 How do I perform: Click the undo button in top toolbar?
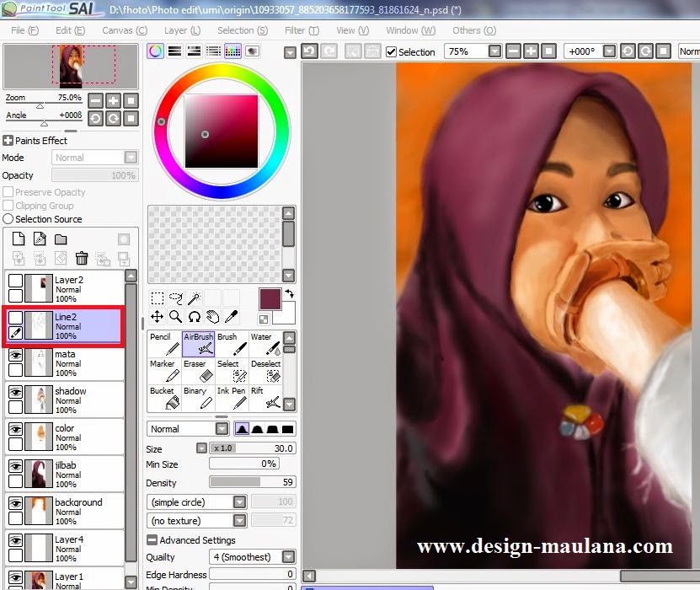click(309, 51)
